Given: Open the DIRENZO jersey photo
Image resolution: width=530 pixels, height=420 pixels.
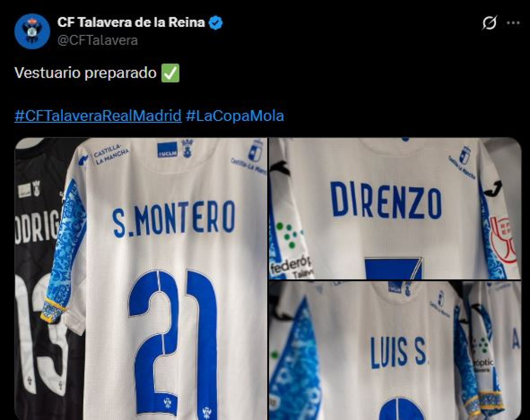Looking at the screenshot, I should 395,209.
